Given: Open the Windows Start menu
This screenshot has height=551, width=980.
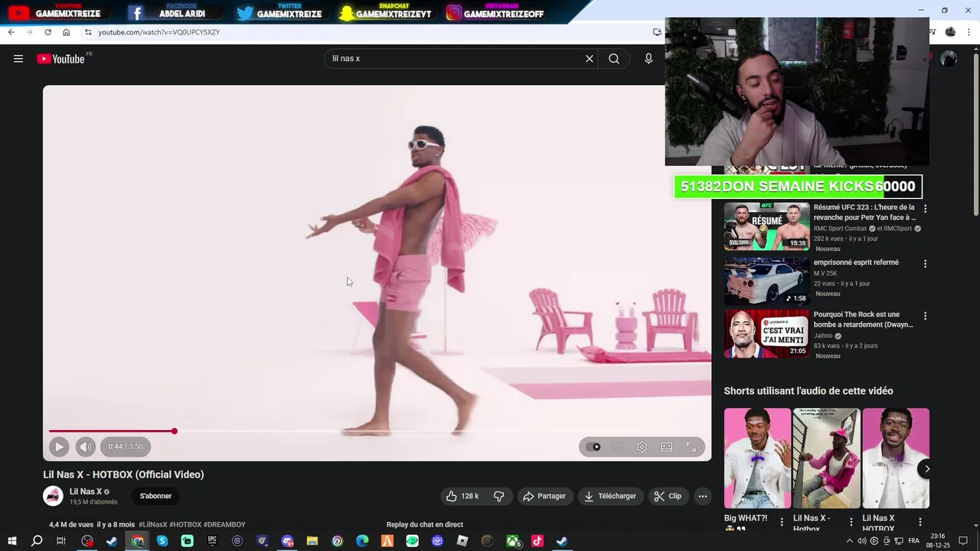Looking at the screenshot, I should 11,541.
